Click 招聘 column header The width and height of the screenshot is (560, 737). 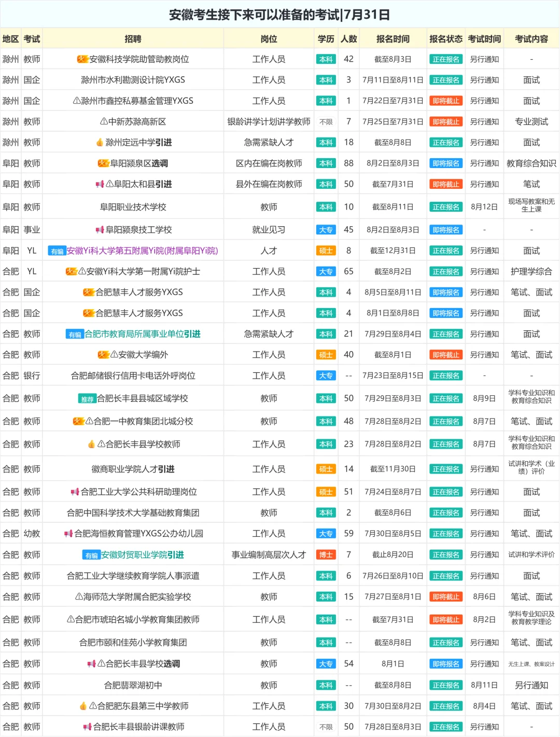tap(133, 39)
